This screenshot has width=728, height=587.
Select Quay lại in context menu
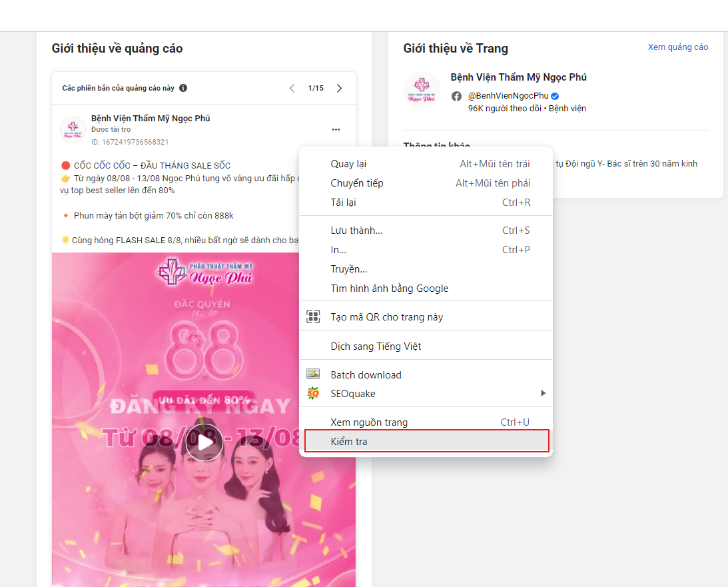426,164
